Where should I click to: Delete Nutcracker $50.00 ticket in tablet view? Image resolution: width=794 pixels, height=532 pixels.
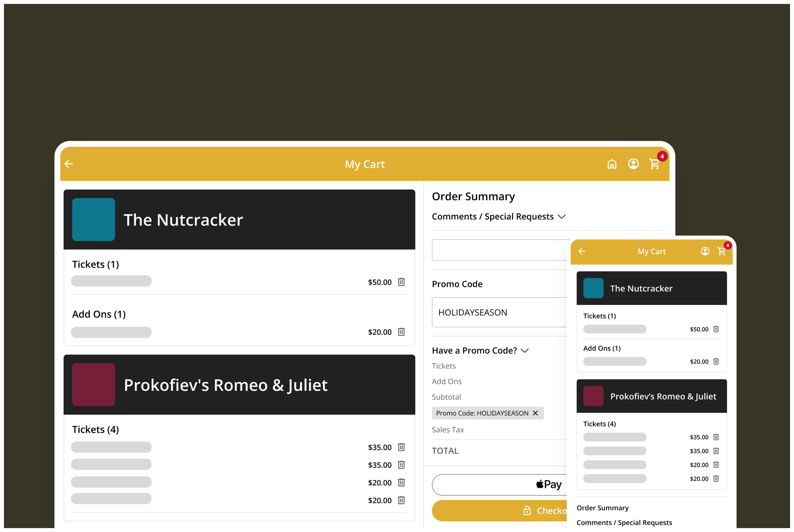(x=401, y=282)
